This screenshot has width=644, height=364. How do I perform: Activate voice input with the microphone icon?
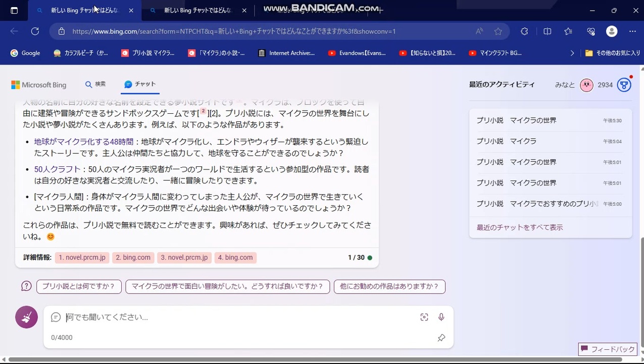tap(441, 317)
